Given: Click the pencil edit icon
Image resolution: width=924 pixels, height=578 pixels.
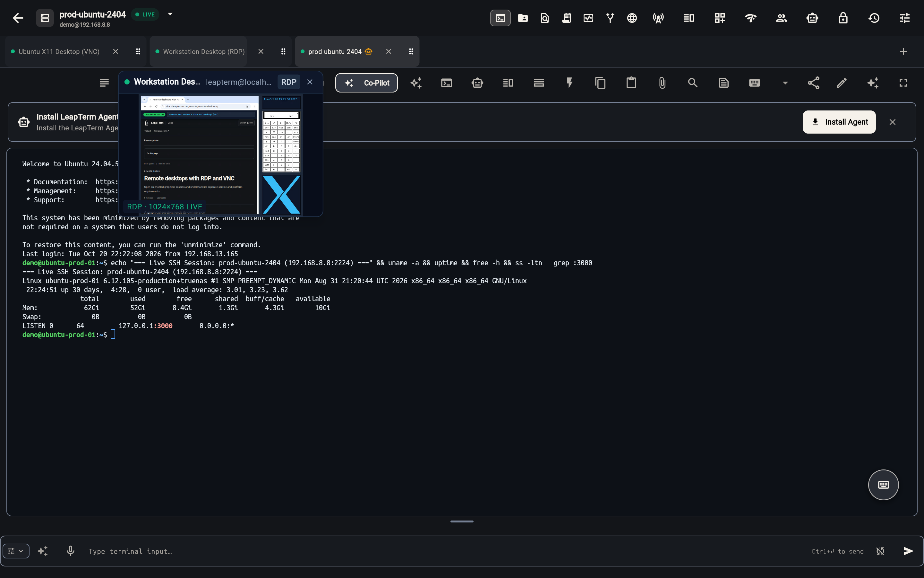Looking at the screenshot, I should pyautogui.click(x=842, y=83).
